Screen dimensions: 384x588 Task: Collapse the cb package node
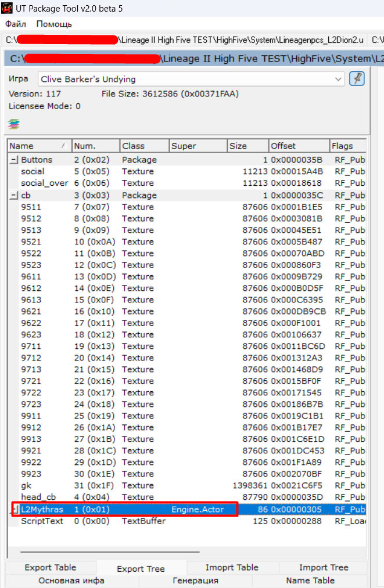[x=13, y=196]
